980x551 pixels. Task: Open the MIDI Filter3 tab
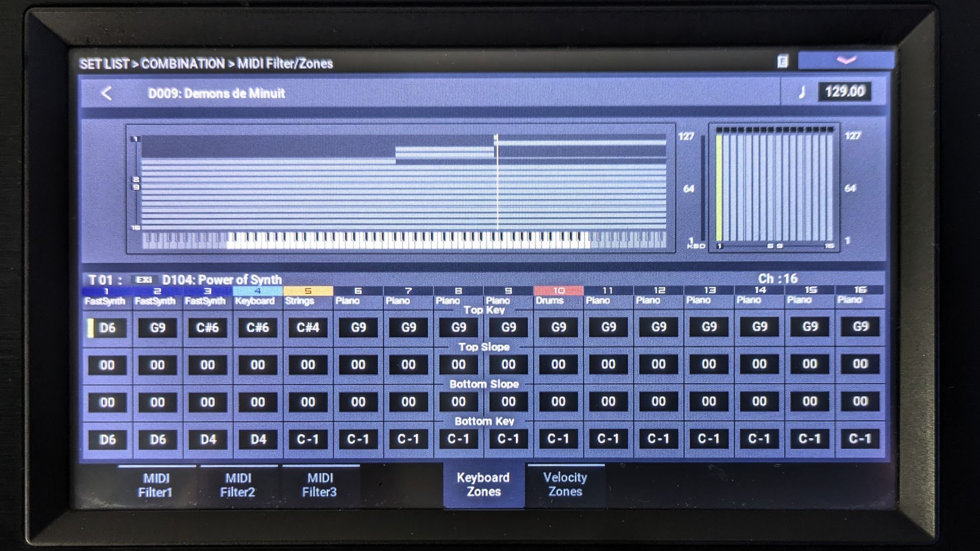coord(320,485)
